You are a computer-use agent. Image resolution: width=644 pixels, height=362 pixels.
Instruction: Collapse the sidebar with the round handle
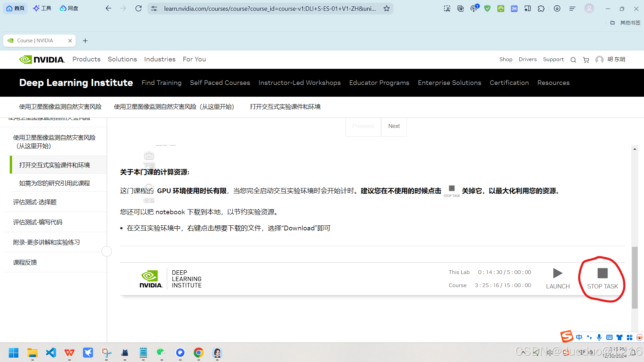tap(106, 251)
